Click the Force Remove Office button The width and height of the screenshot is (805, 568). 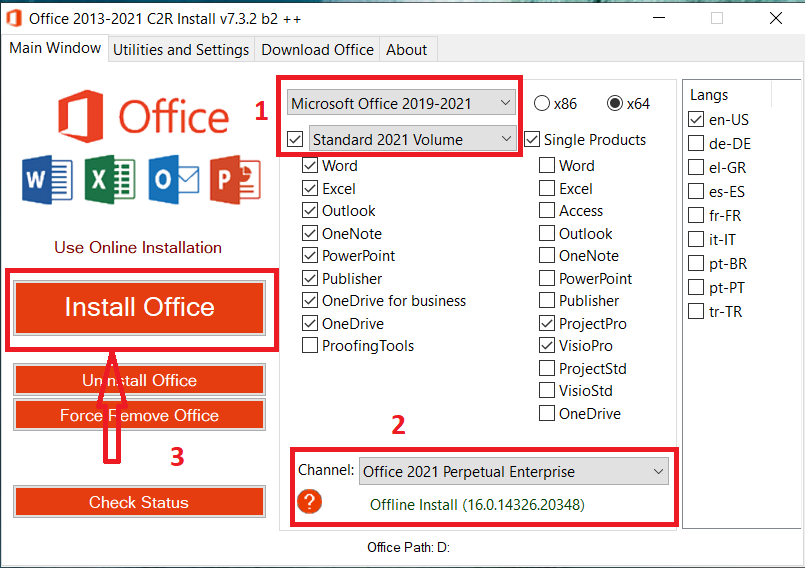(x=139, y=415)
